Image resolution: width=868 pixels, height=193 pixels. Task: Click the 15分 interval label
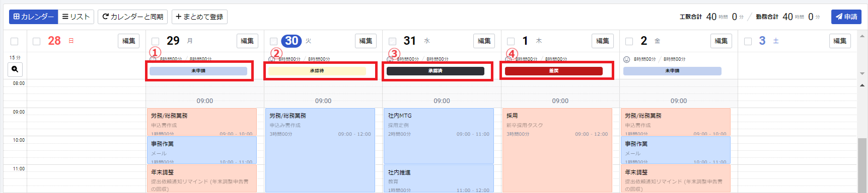pyautogui.click(x=15, y=58)
